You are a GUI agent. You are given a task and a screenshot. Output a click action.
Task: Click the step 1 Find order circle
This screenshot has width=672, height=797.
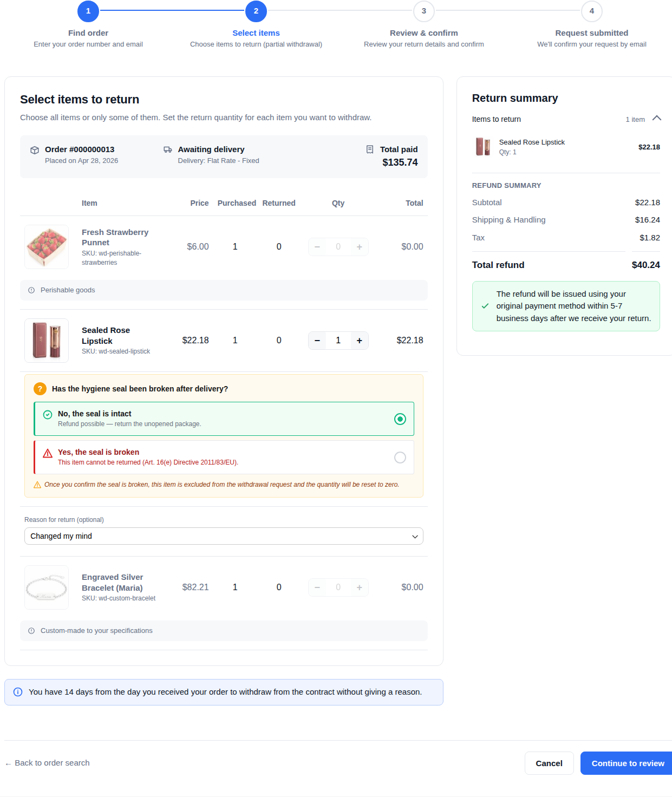coord(88,11)
